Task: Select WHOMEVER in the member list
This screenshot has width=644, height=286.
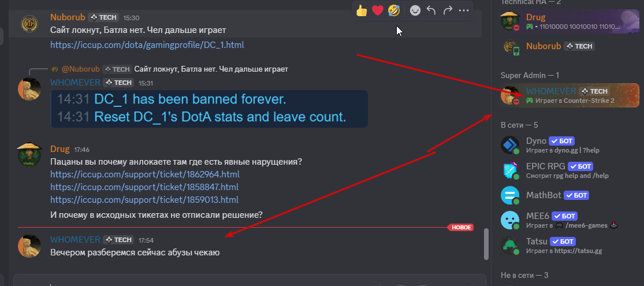Action: click(569, 95)
